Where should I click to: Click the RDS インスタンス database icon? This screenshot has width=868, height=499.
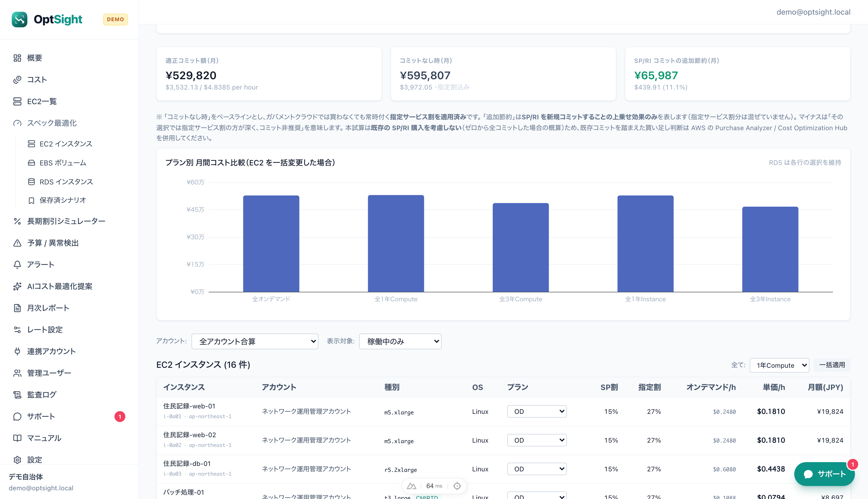click(x=31, y=182)
